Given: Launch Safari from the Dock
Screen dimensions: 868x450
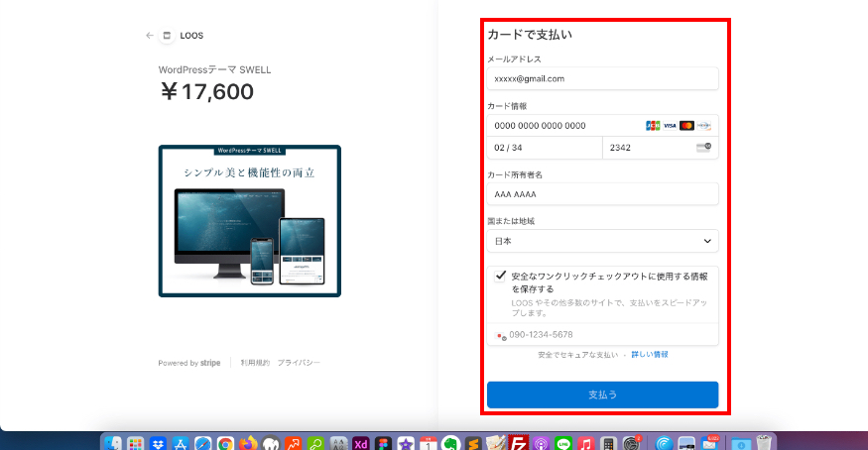Looking at the screenshot, I should click(203, 443).
